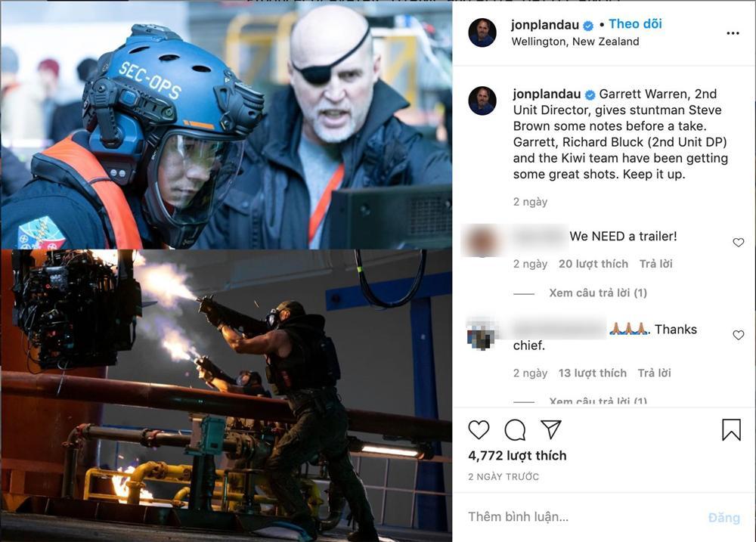Image resolution: width=756 pixels, height=542 pixels.
Task: Reply to the 'We NEED a trailer!' comment
Action: coord(655,264)
